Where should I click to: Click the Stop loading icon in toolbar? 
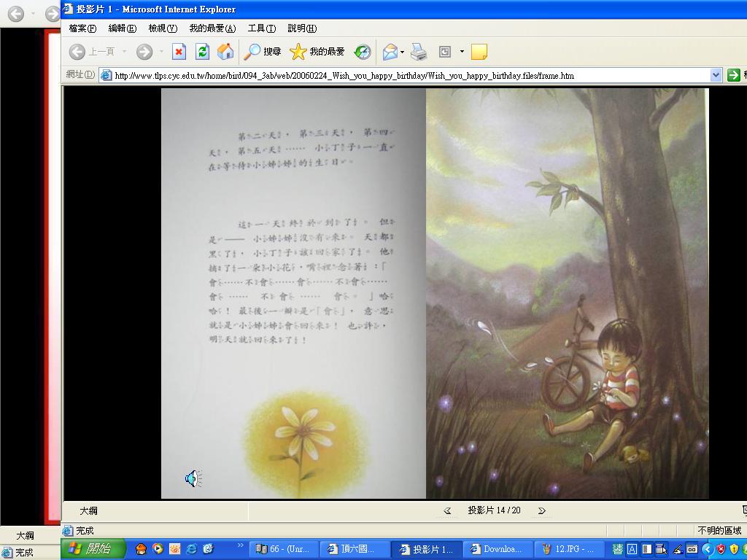[x=179, y=52]
